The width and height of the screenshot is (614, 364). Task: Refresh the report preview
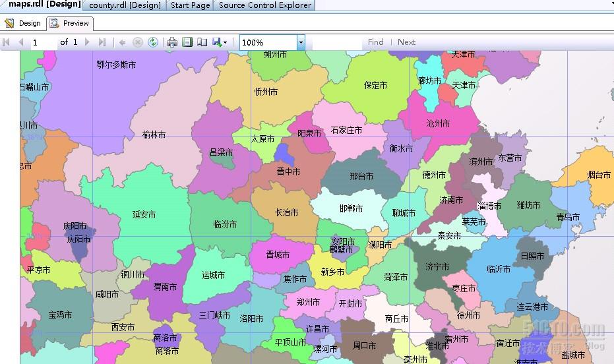153,42
